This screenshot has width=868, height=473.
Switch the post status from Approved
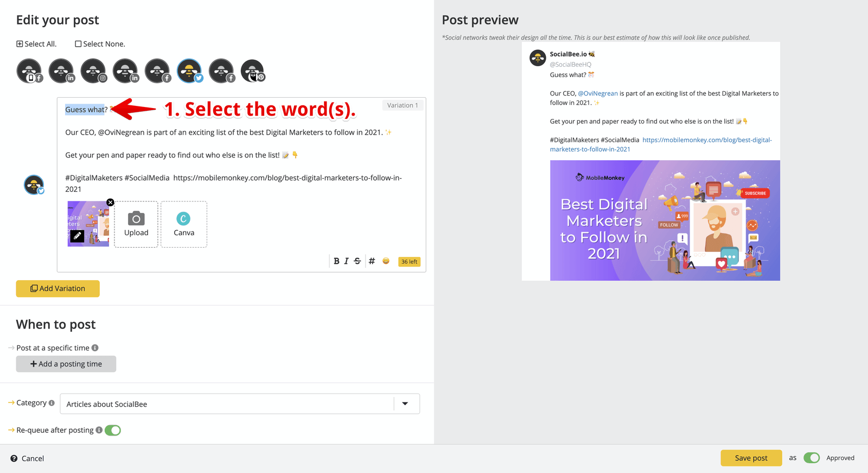click(812, 458)
